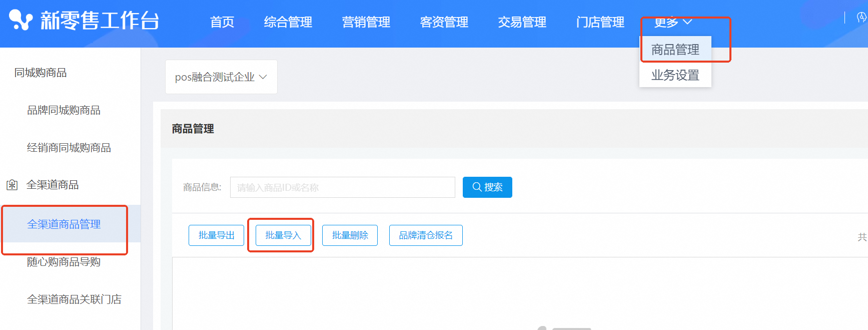Switch to 营销管理 navigation item

(366, 22)
